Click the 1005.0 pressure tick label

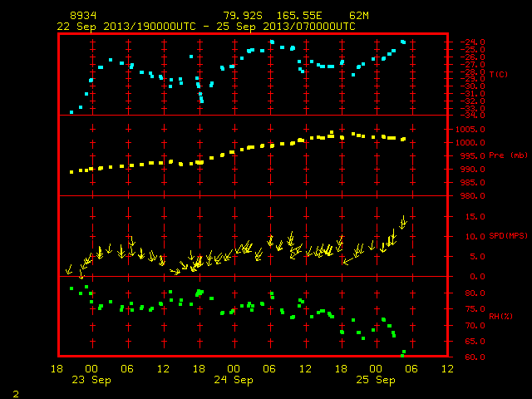click(470, 130)
